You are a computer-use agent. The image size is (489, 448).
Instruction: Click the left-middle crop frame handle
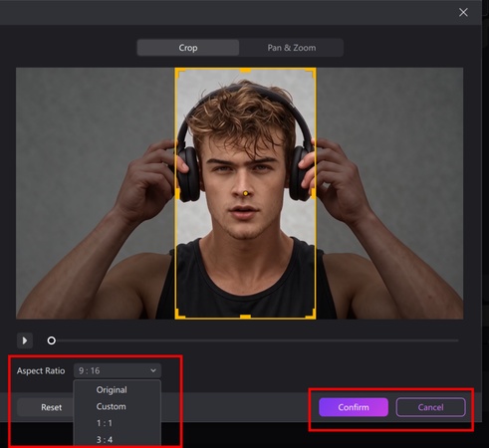[177, 193]
